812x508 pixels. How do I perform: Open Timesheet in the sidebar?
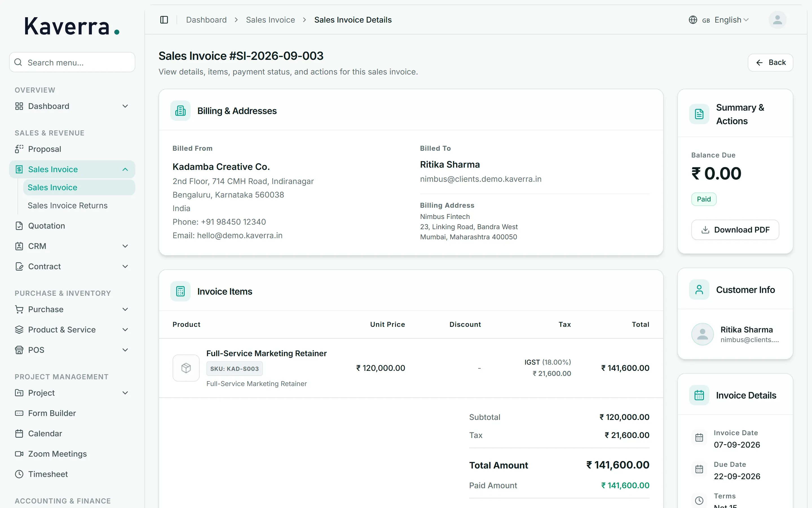[72, 474]
